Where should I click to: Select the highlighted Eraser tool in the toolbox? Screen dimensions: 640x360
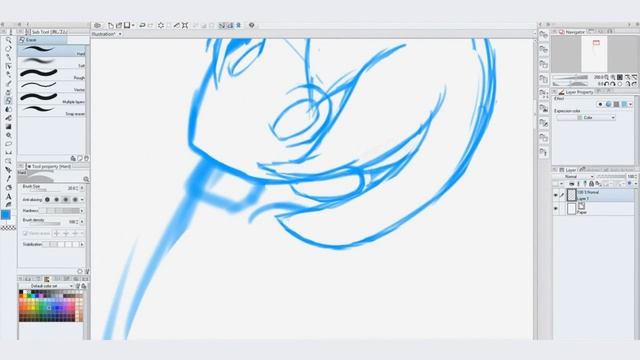pos(8,100)
